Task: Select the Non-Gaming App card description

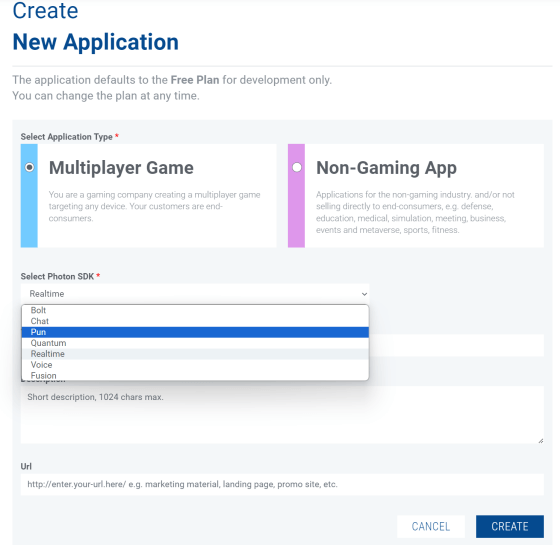Action: pos(415,212)
